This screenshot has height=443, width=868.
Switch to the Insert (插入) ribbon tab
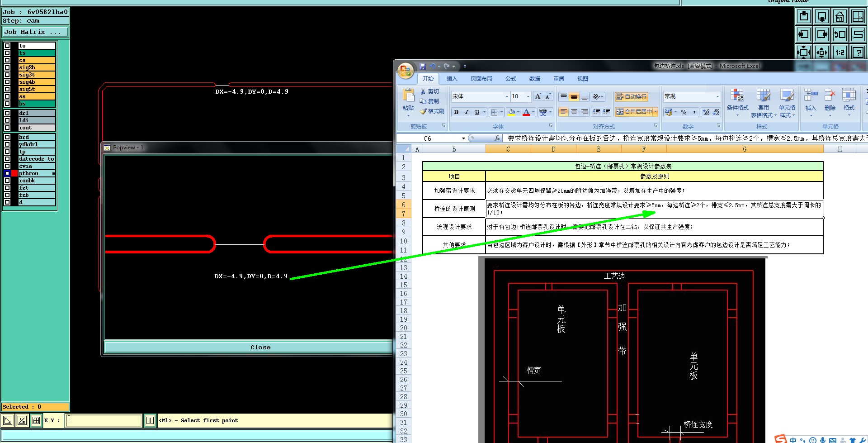click(x=452, y=79)
